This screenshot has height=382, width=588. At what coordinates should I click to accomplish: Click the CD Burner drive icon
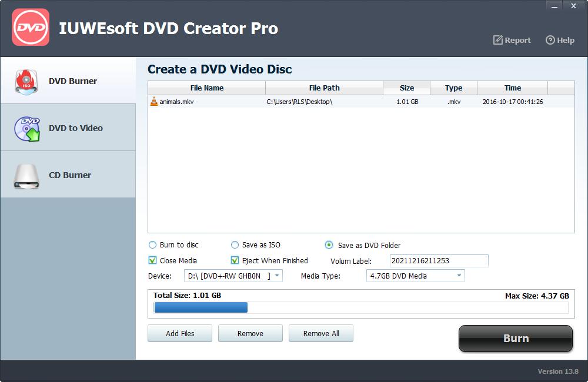26,176
